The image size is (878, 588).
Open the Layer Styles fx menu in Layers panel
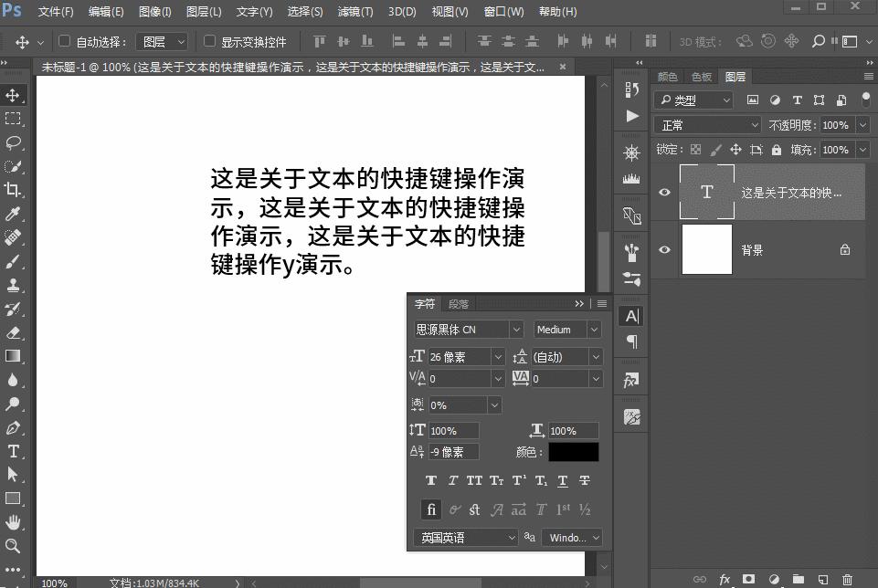[725, 579]
